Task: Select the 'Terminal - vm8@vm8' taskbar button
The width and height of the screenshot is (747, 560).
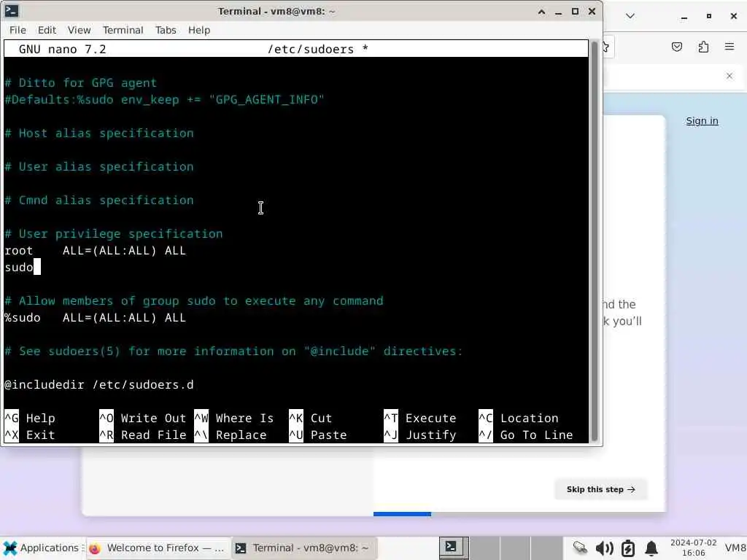Action: [304, 548]
